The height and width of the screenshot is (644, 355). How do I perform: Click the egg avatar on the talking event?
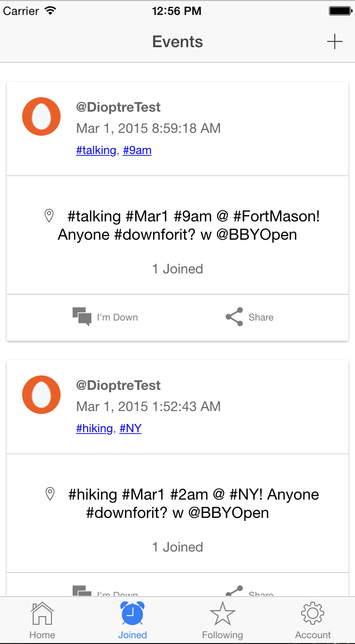pyautogui.click(x=41, y=116)
